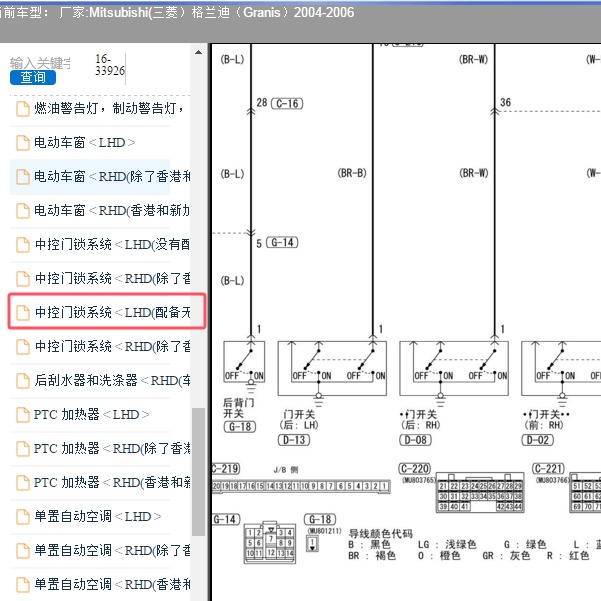Focus the 输入关键字 keyword input field

click(40, 63)
